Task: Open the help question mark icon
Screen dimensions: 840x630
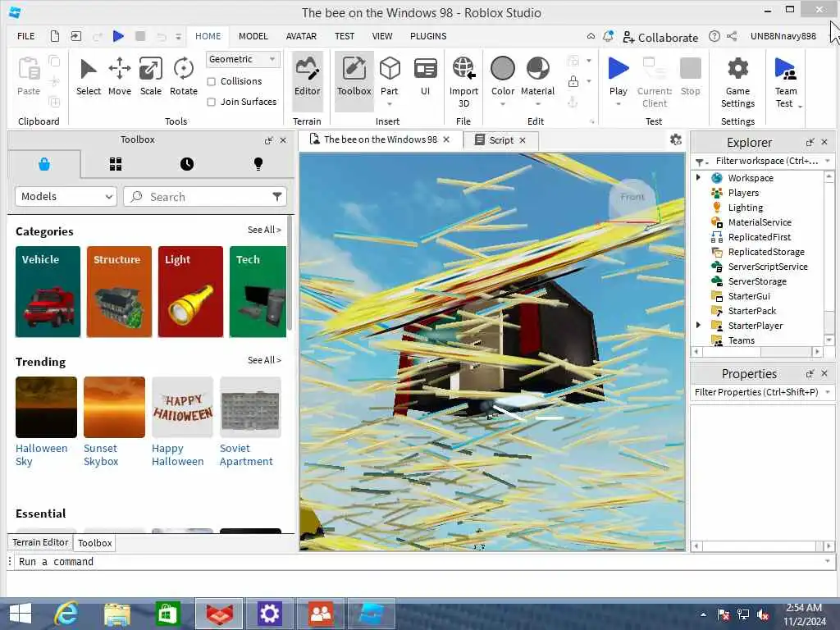Action: point(714,36)
